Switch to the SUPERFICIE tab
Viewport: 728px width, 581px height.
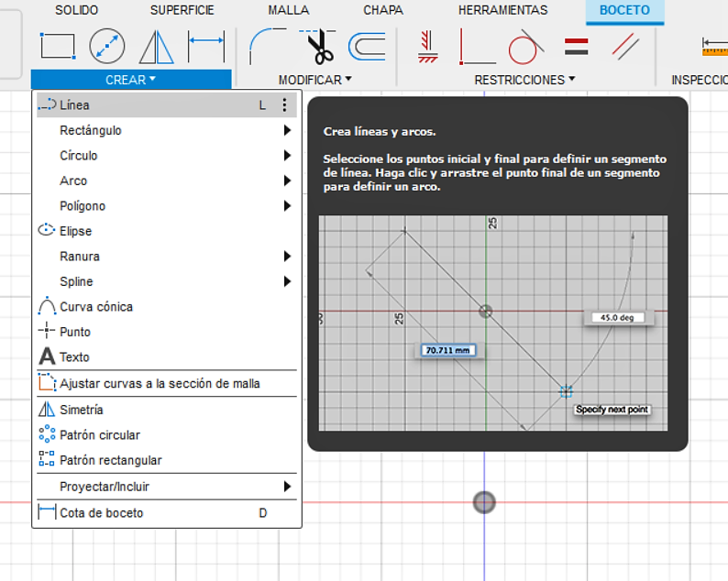point(182,10)
